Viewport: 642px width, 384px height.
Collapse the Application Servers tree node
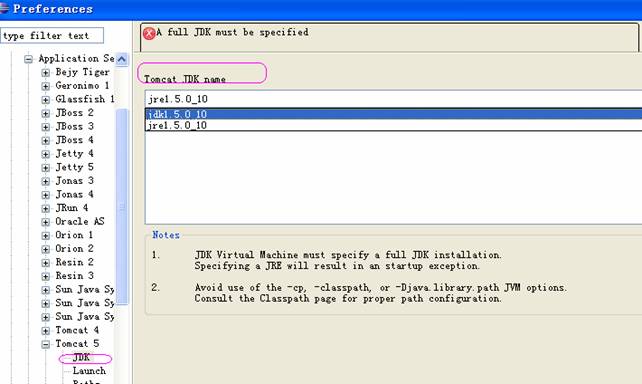tap(28, 59)
